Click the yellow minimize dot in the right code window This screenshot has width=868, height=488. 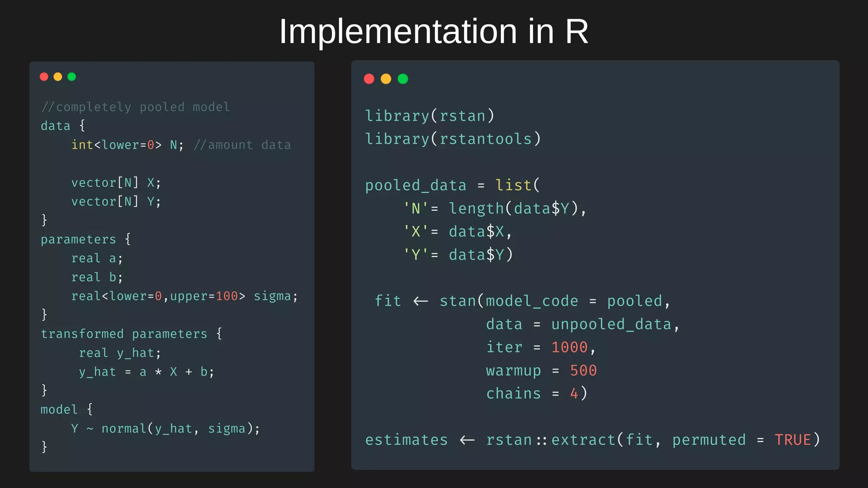[x=386, y=79]
